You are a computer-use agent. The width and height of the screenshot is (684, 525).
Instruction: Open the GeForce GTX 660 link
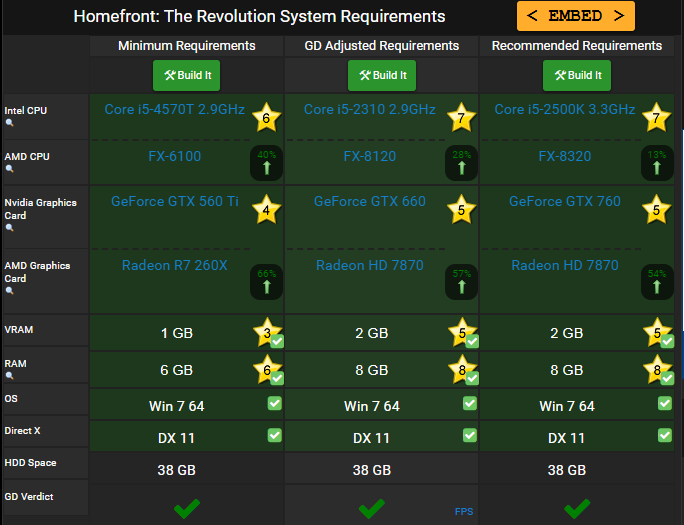369,201
